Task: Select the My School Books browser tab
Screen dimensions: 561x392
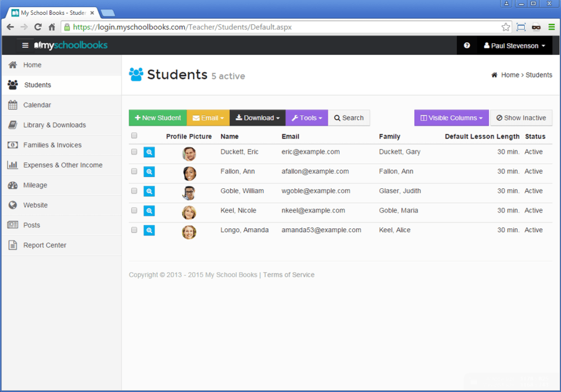Action: coord(52,11)
